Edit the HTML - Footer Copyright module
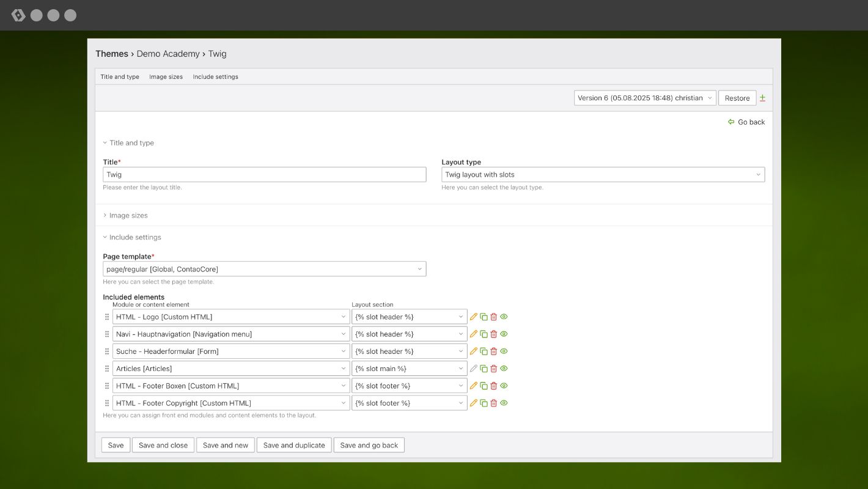 point(473,403)
